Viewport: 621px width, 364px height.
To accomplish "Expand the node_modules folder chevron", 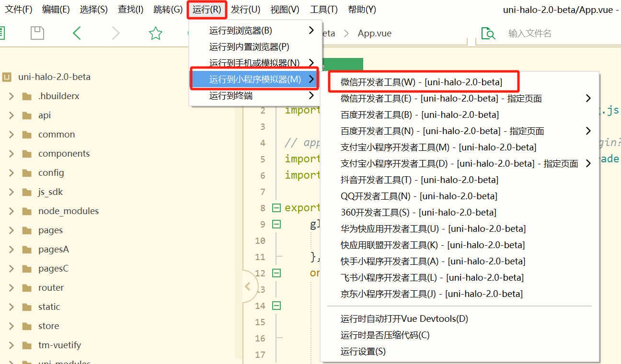I will [11, 211].
